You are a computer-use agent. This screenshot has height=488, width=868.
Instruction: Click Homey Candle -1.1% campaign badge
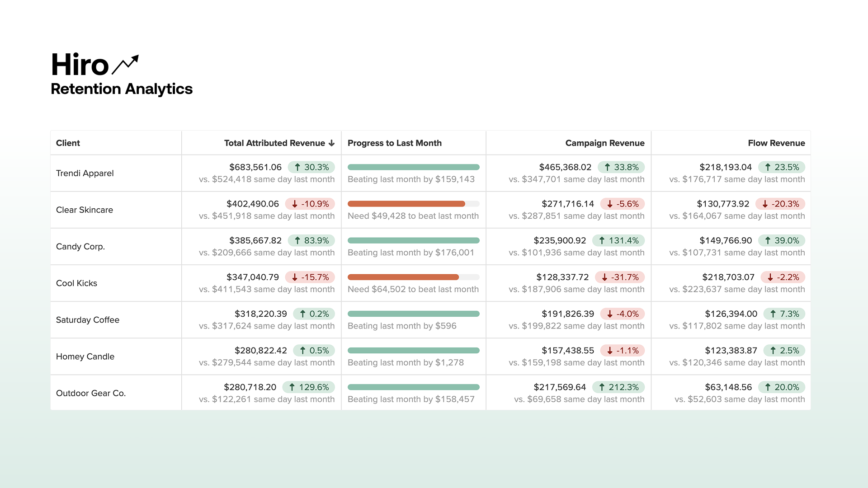[x=622, y=350]
